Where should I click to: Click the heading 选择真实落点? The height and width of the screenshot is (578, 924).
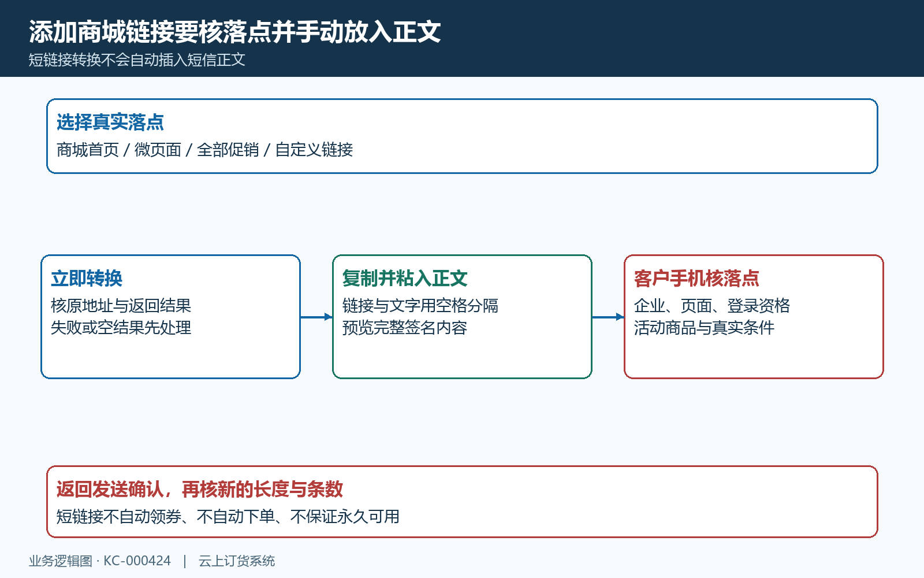point(110,122)
